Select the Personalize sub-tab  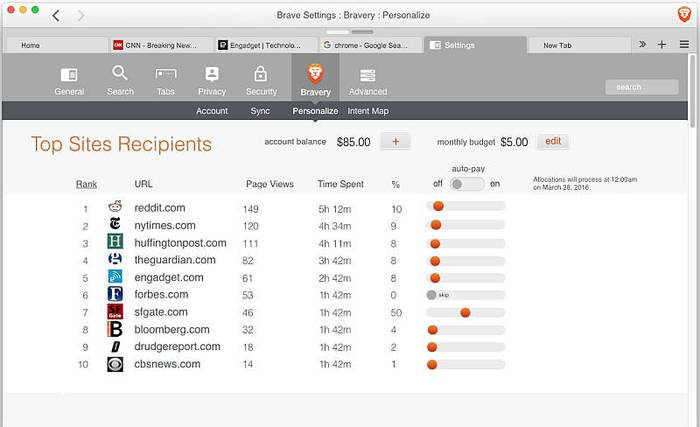point(315,111)
